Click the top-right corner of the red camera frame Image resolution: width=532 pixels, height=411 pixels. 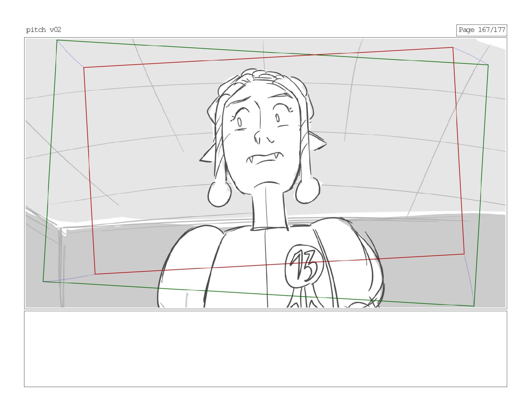pos(453,47)
